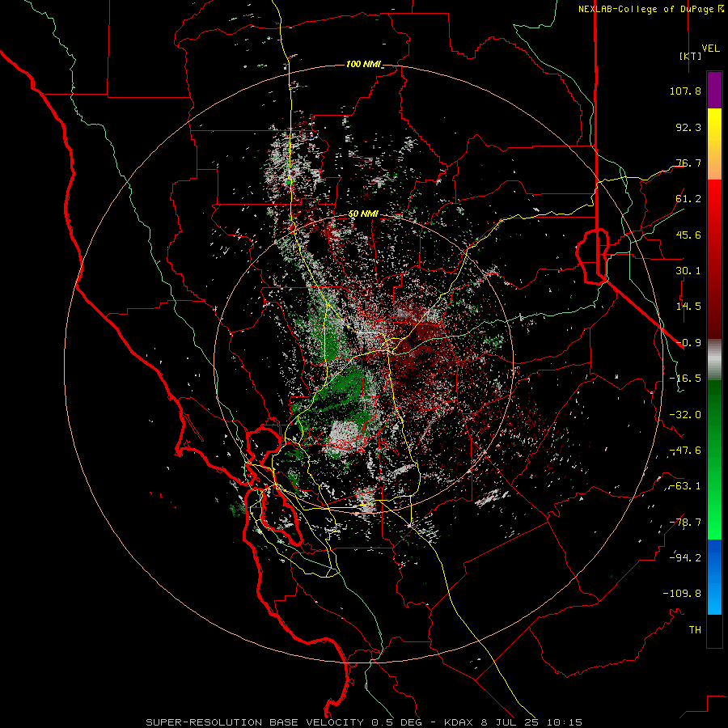
Task: Click the blue band of the color scale
Action: (714, 577)
